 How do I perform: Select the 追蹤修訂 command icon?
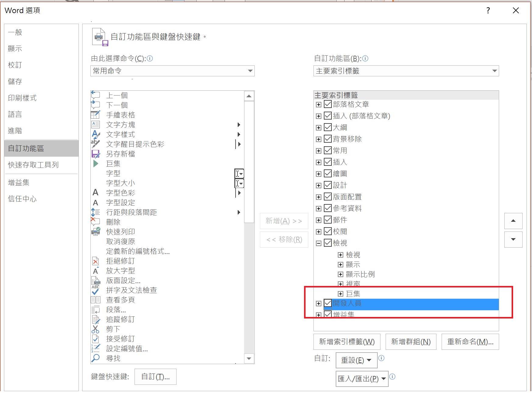pos(96,319)
